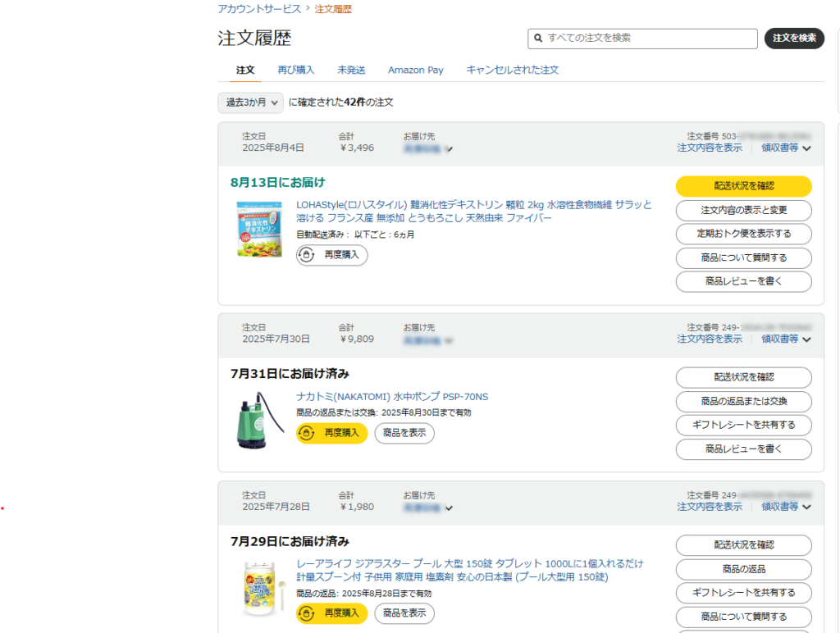This screenshot has width=840, height=633.
Task: Click the search all orders input field
Action: [642, 39]
